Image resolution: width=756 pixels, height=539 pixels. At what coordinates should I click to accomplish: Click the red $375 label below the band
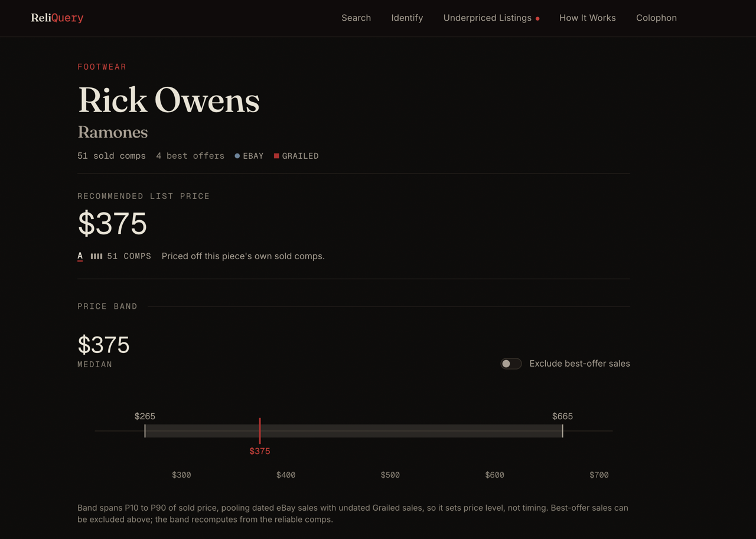click(x=260, y=451)
